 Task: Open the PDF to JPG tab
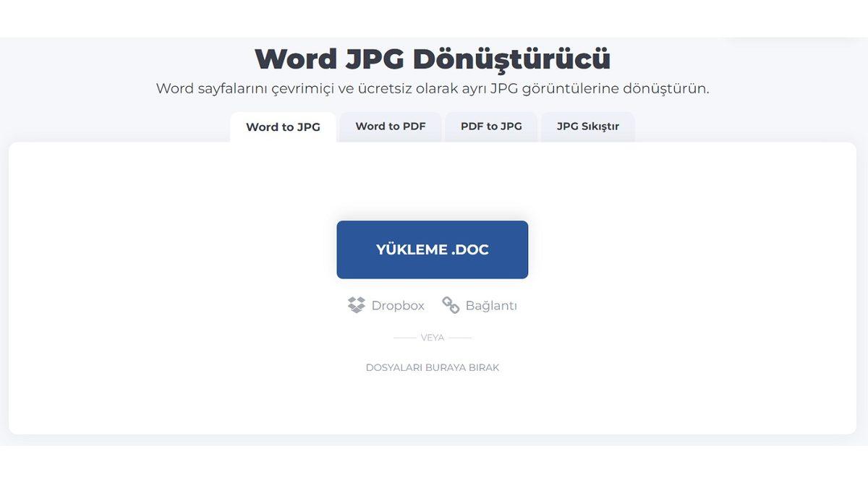(x=491, y=126)
